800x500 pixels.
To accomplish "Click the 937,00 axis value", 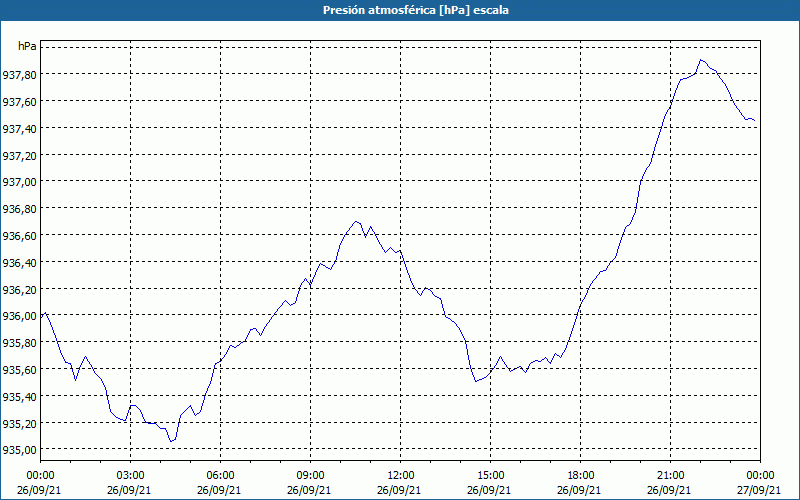I will click(x=20, y=182).
